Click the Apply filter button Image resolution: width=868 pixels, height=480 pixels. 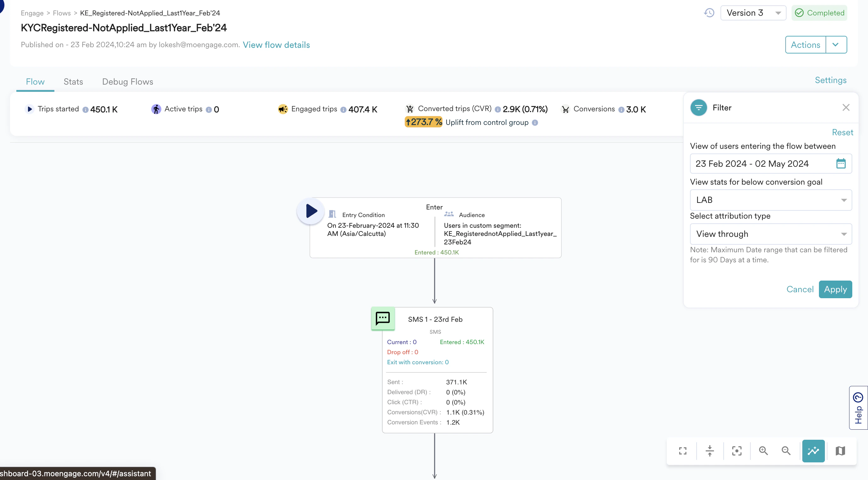point(835,289)
